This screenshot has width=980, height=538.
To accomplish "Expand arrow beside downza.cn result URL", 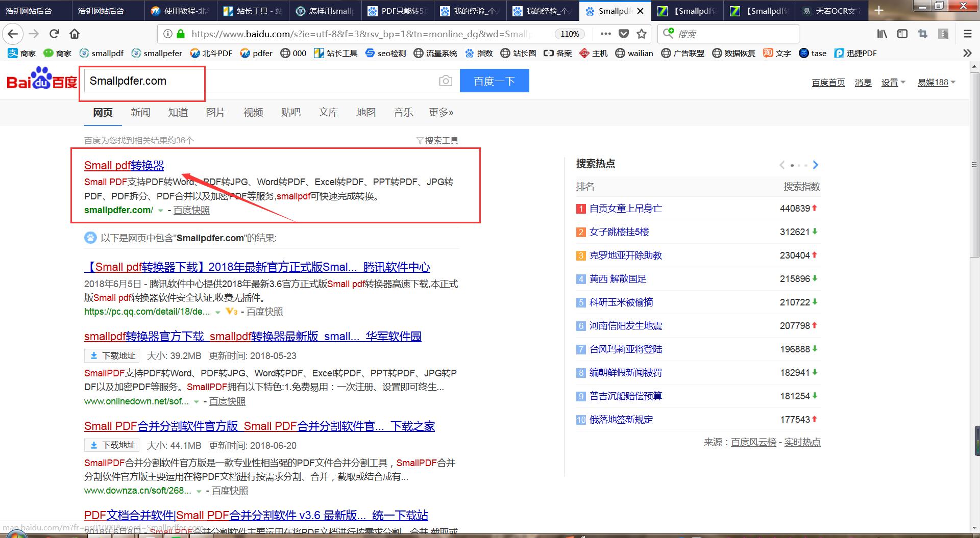I will 199,491.
